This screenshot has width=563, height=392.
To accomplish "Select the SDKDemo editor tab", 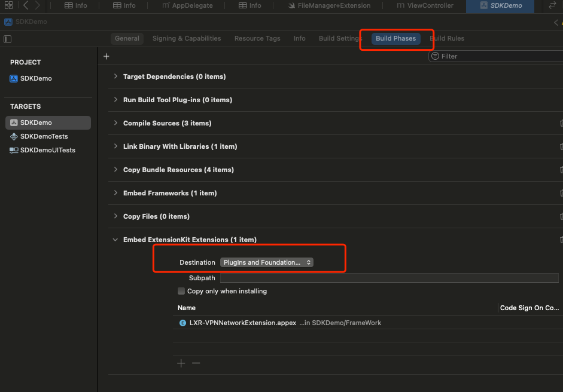I will (501, 5).
